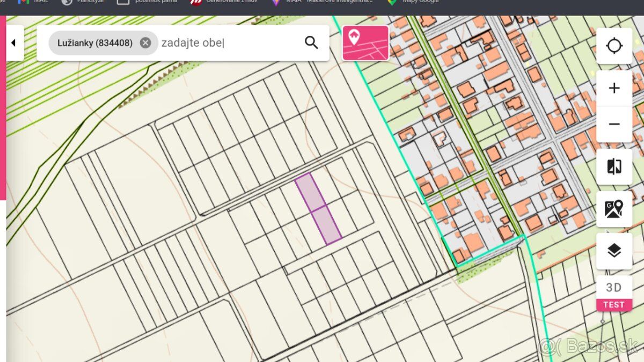Click the search magnifier icon
644x362 pixels.
311,43
